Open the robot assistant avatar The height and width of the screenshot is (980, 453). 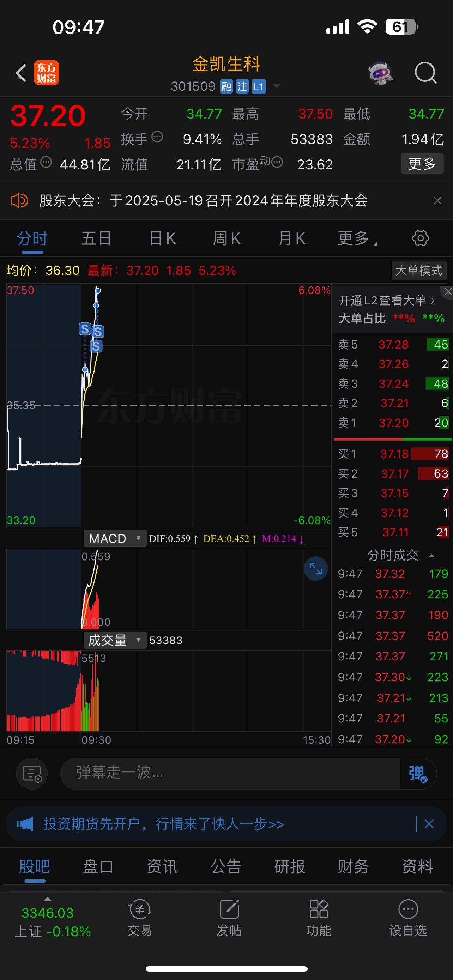(x=380, y=73)
